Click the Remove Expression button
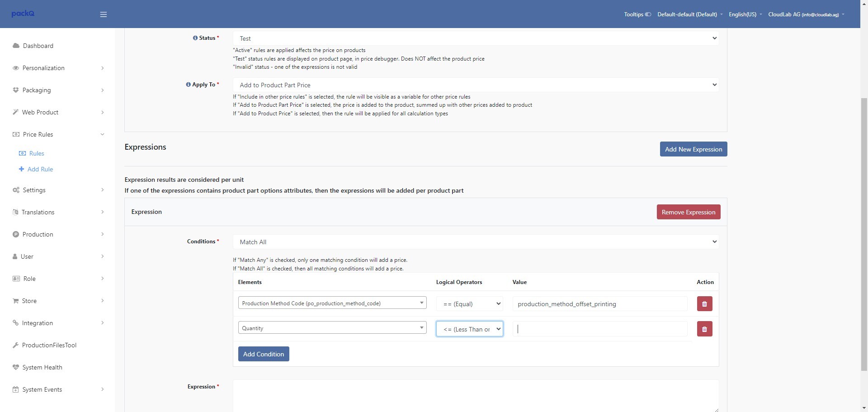Image resolution: width=868 pixels, height=412 pixels. point(689,212)
